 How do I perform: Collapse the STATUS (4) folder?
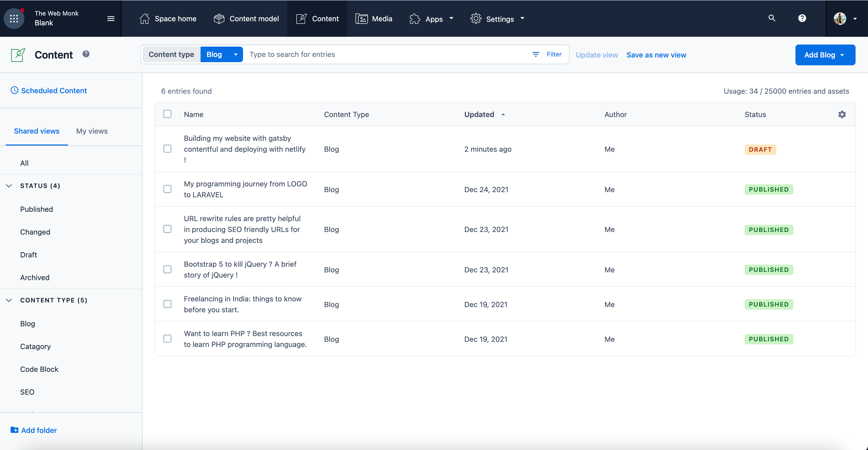point(9,186)
